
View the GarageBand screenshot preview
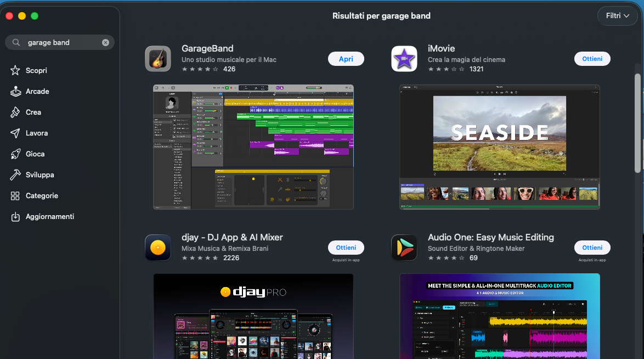click(253, 147)
